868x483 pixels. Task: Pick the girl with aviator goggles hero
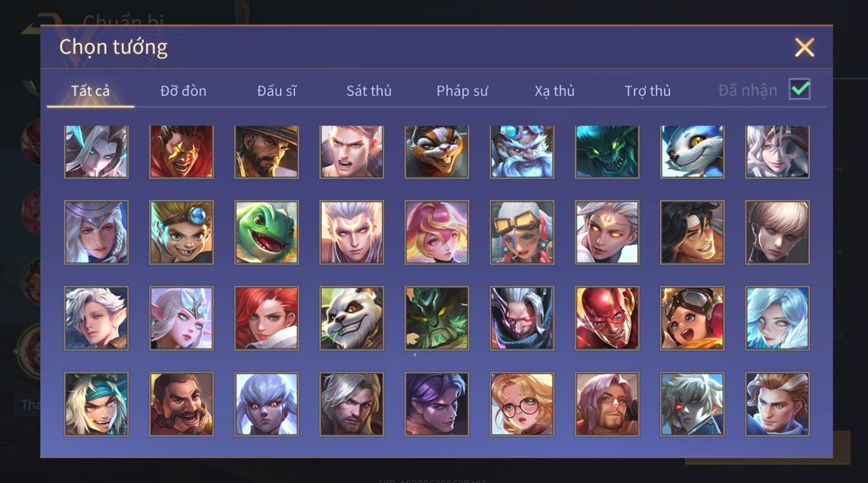coord(692,318)
